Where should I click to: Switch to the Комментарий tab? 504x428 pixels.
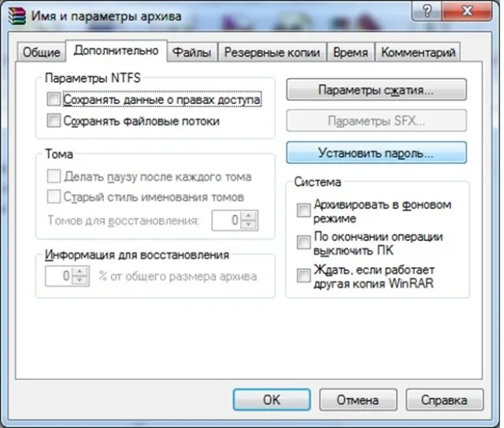[418, 52]
